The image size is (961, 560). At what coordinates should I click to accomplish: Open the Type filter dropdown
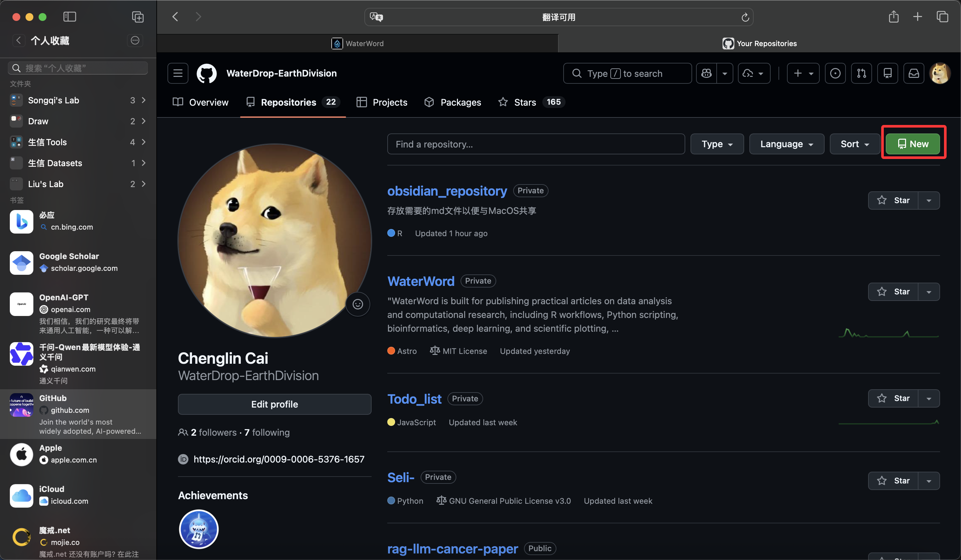tap(717, 144)
